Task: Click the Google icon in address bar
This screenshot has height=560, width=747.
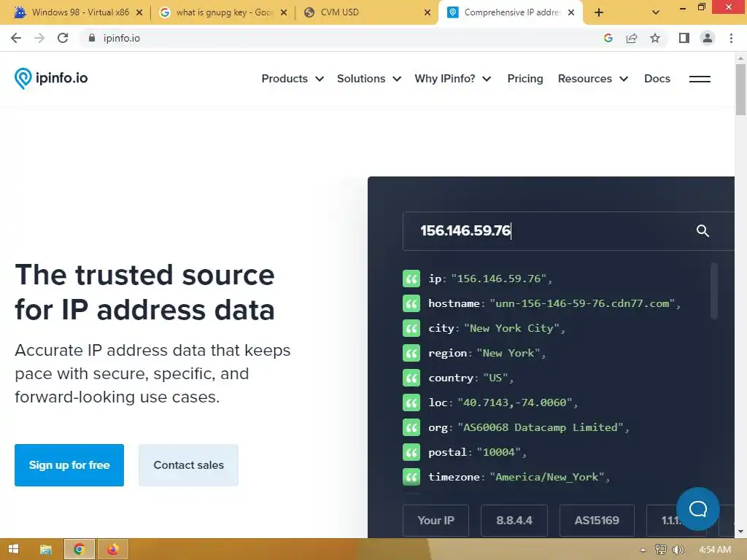Action: [608, 38]
